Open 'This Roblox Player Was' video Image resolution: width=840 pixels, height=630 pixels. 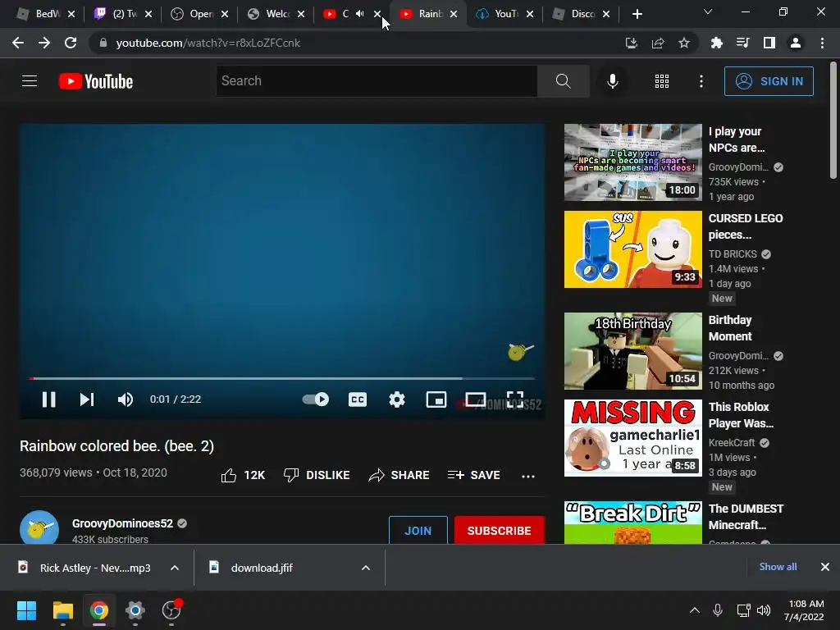click(x=632, y=438)
